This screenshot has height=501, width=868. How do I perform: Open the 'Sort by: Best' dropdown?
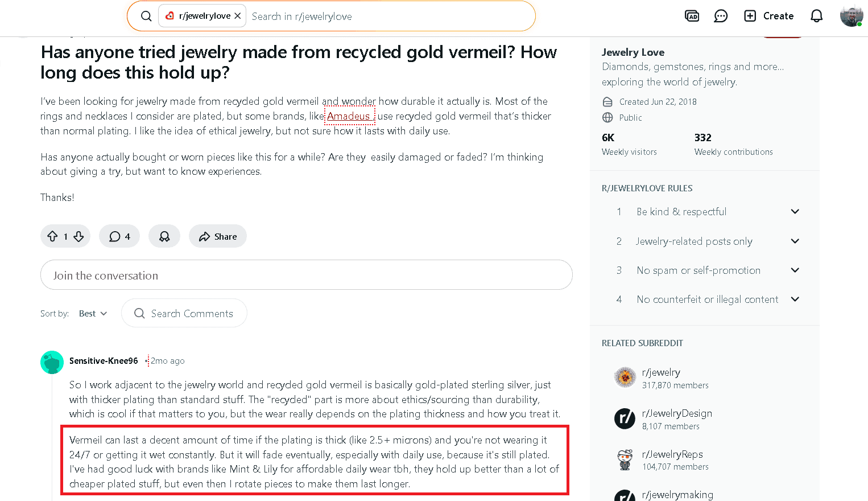[x=93, y=313]
